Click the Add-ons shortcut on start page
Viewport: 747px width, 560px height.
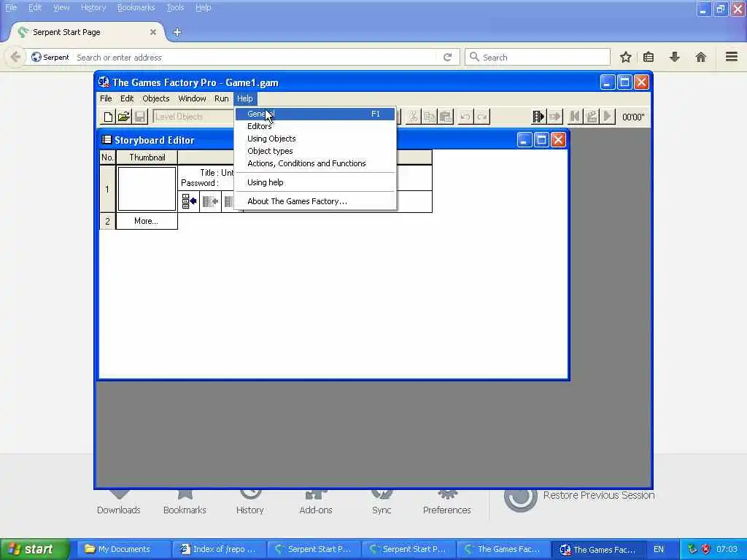pos(316,505)
